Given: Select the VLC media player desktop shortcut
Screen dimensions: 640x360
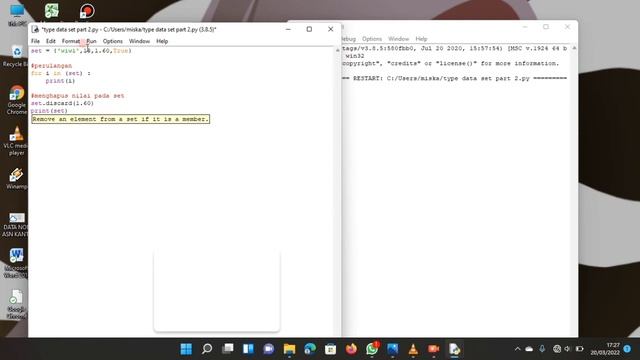Looking at the screenshot, I should pyautogui.click(x=16, y=141).
